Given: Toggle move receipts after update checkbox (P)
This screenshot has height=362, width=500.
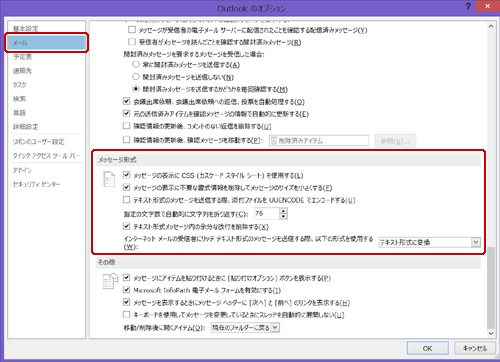Looking at the screenshot, I should [126, 140].
